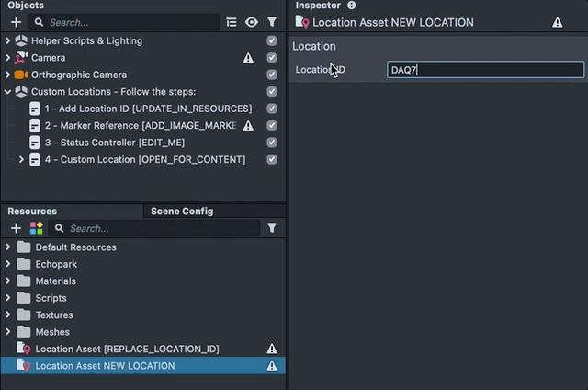588x390 pixels.
Task: Click the Resources panel filter funnel icon
Action: click(x=272, y=228)
